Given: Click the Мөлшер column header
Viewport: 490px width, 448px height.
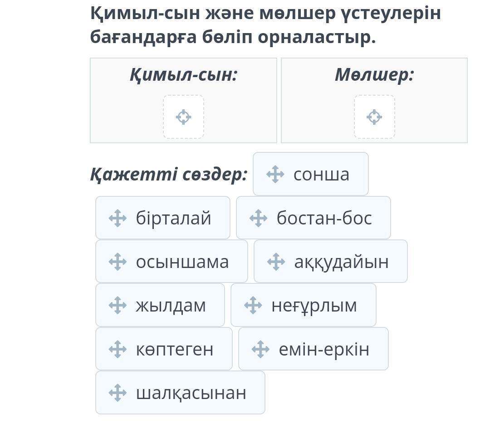Looking at the screenshot, I should coord(374,75).
